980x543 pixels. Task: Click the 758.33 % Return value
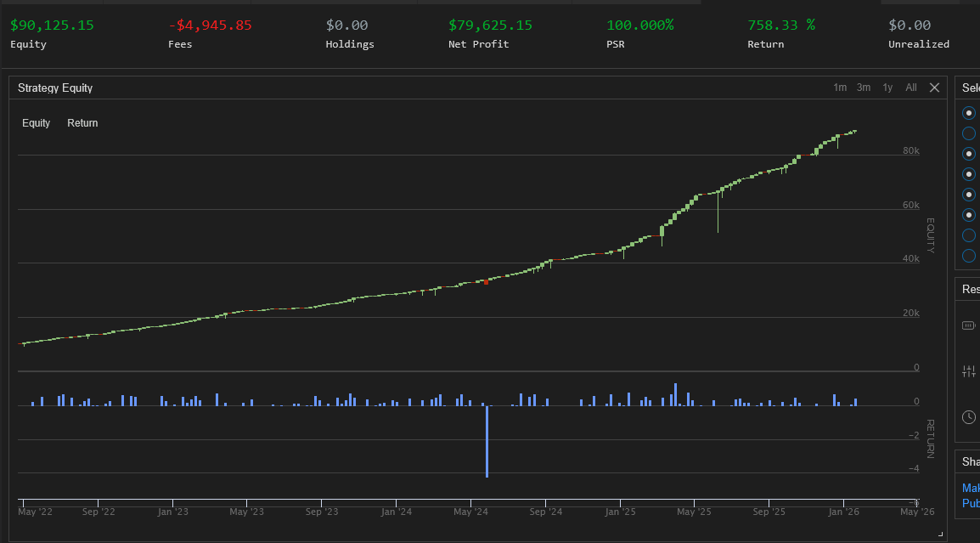[x=781, y=25]
